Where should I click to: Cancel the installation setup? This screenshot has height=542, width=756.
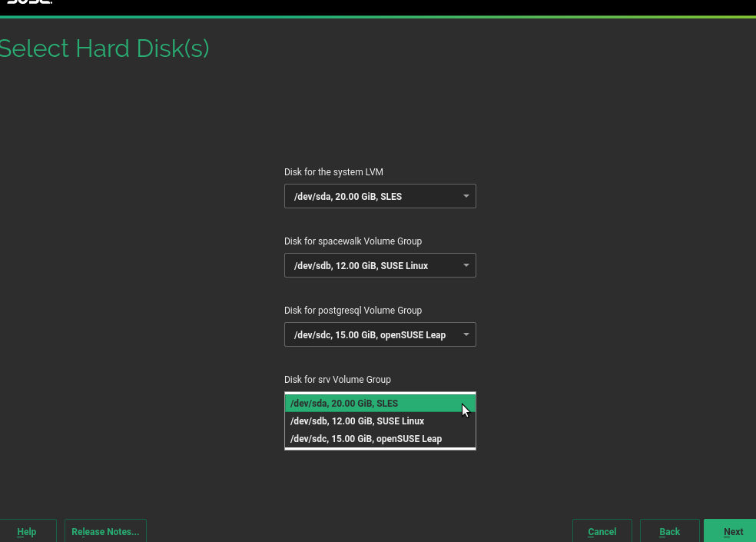click(x=602, y=531)
